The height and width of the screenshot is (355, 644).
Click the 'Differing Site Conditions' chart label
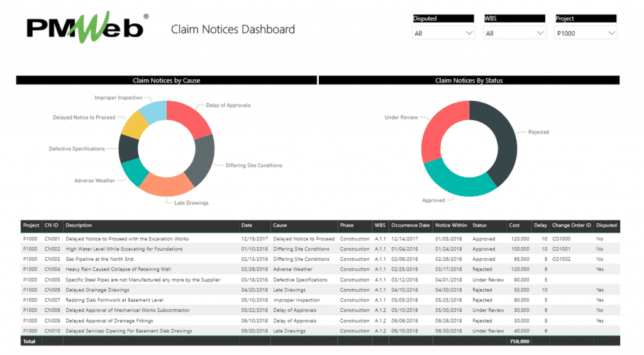pyautogui.click(x=254, y=166)
